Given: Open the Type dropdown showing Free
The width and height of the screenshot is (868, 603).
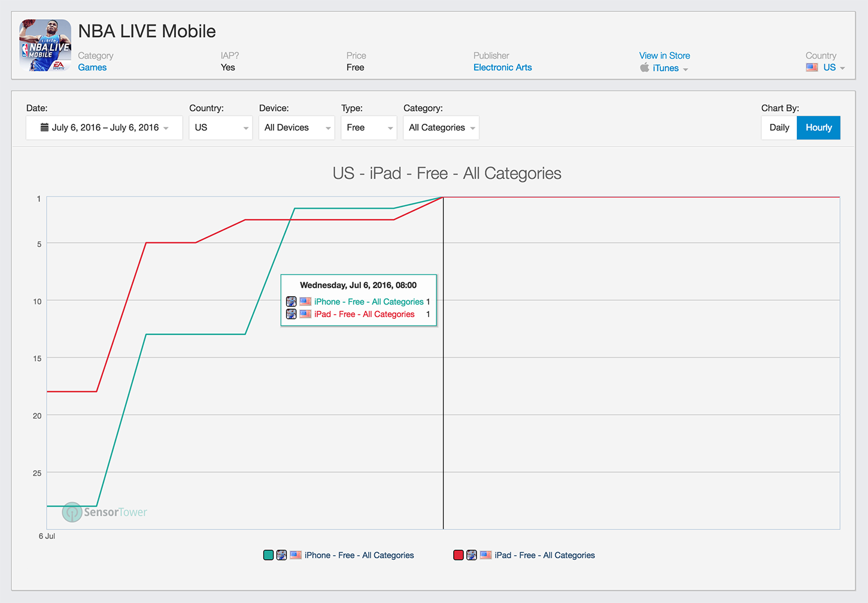Looking at the screenshot, I should coord(369,127).
